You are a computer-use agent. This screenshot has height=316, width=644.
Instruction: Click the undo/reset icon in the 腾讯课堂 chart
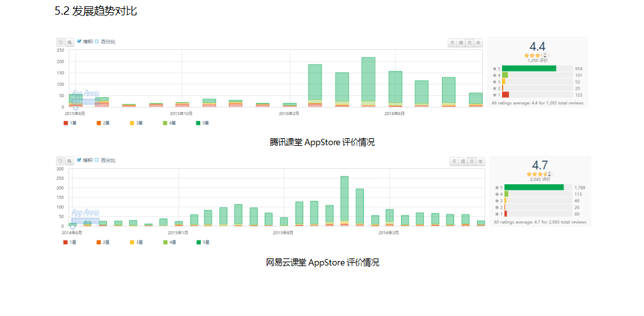[60, 42]
